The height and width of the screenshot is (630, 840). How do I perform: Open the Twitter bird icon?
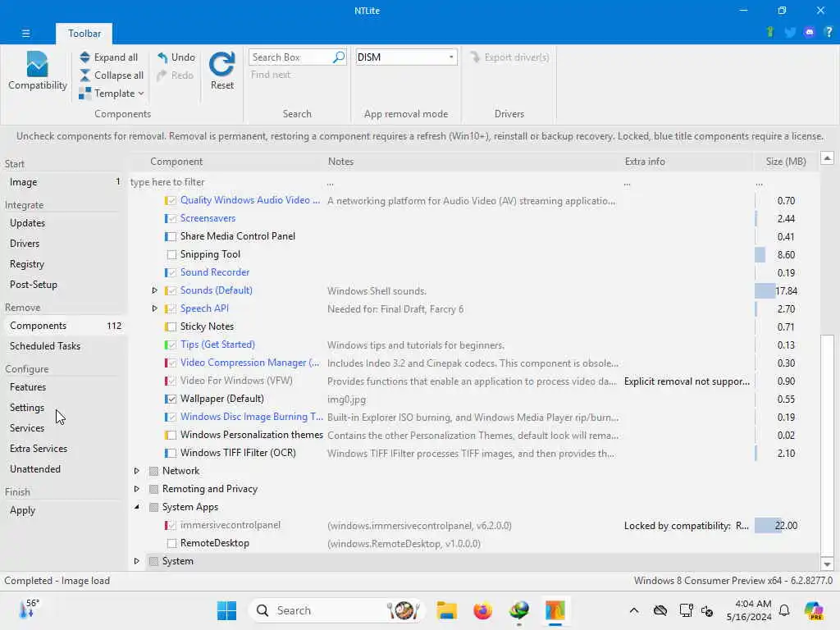point(790,32)
